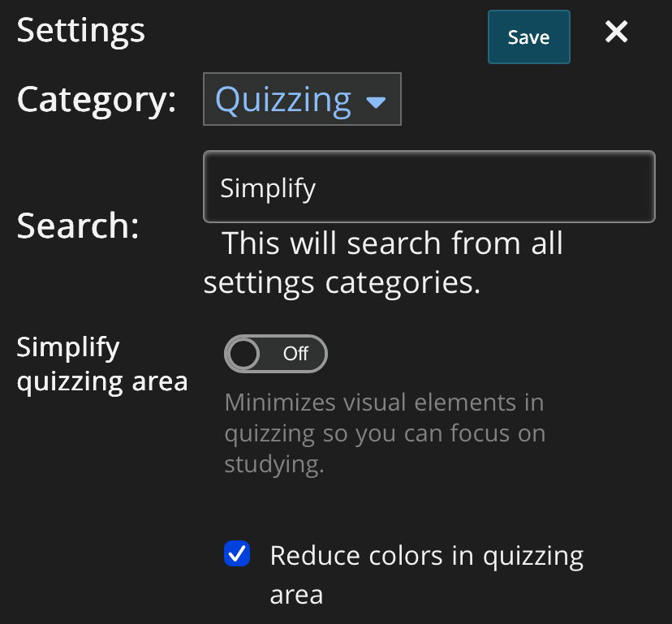Click the Settings heading text
Image resolution: width=672 pixels, height=624 pixels.
[x=80, y=31]
